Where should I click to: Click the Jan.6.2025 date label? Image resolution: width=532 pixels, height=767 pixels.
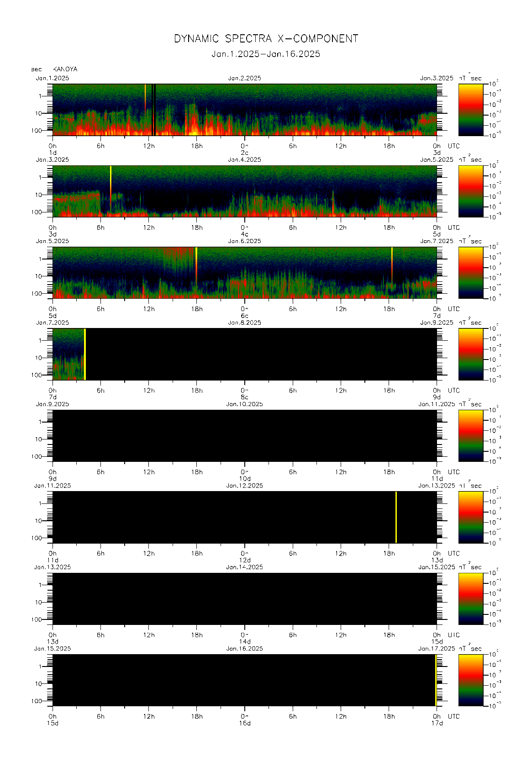coord(245,241)
